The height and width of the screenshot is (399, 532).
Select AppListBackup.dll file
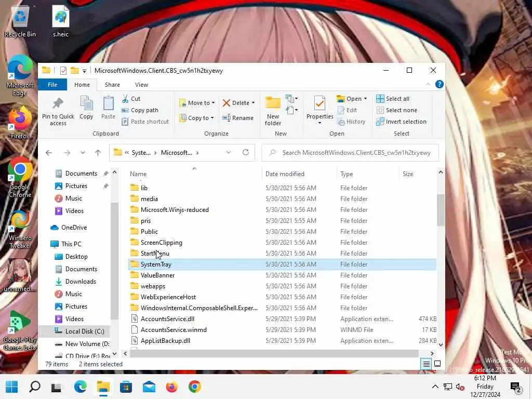click(x=165, y=341)
